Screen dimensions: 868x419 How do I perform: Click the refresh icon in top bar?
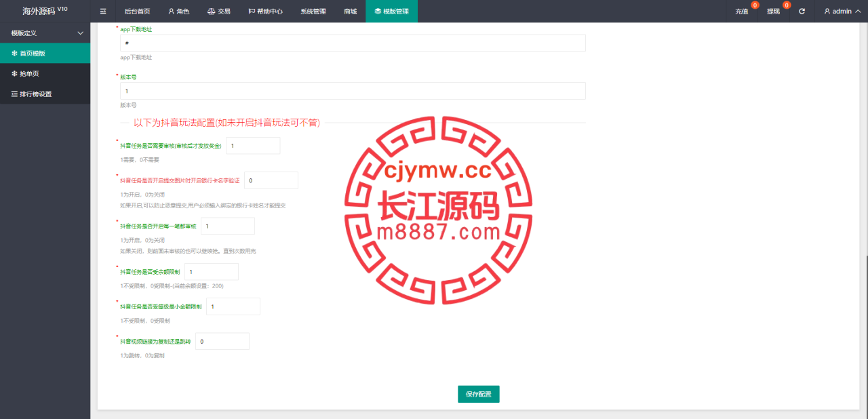click(802, 12)
